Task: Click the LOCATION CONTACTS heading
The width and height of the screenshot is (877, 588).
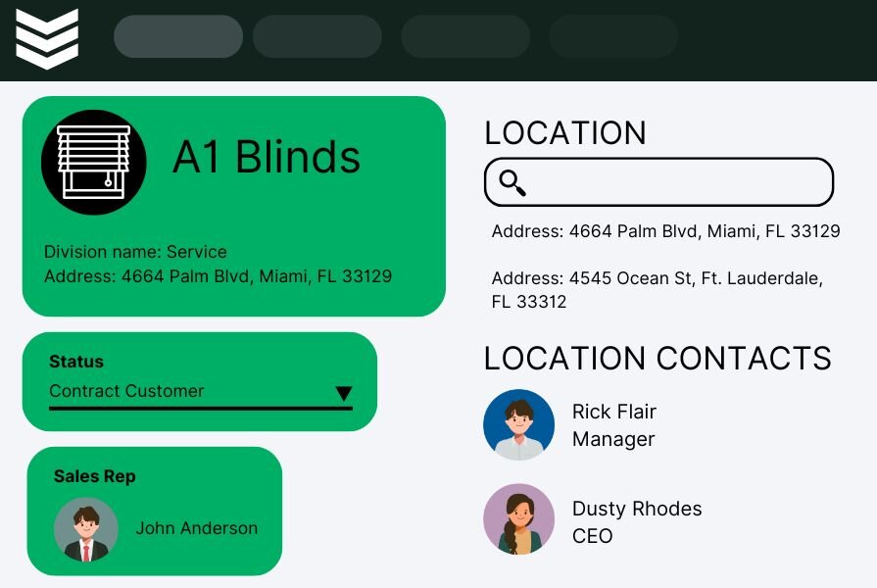Action: [x=658, y=358]
